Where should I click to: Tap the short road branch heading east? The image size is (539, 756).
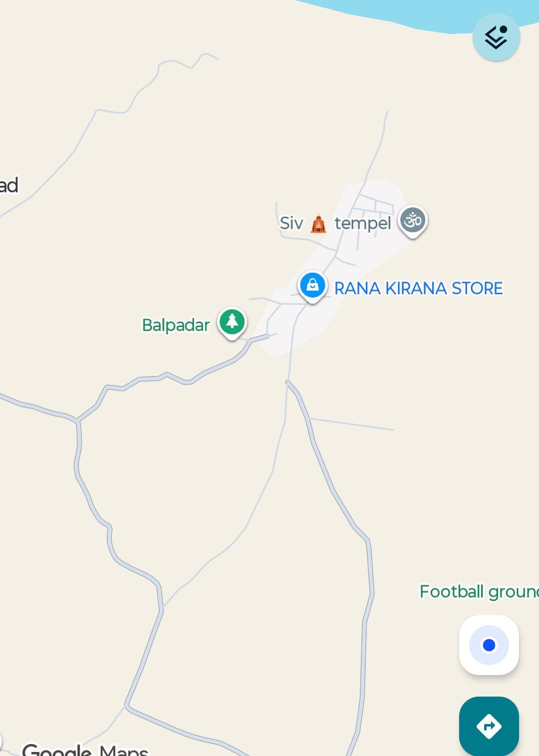tap(352, 424)
